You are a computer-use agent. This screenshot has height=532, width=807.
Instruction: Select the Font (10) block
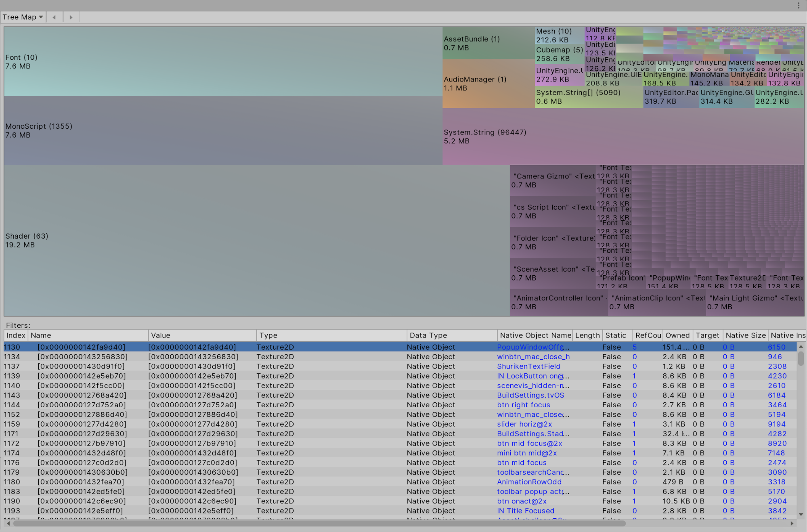click(x=223, y=61)
